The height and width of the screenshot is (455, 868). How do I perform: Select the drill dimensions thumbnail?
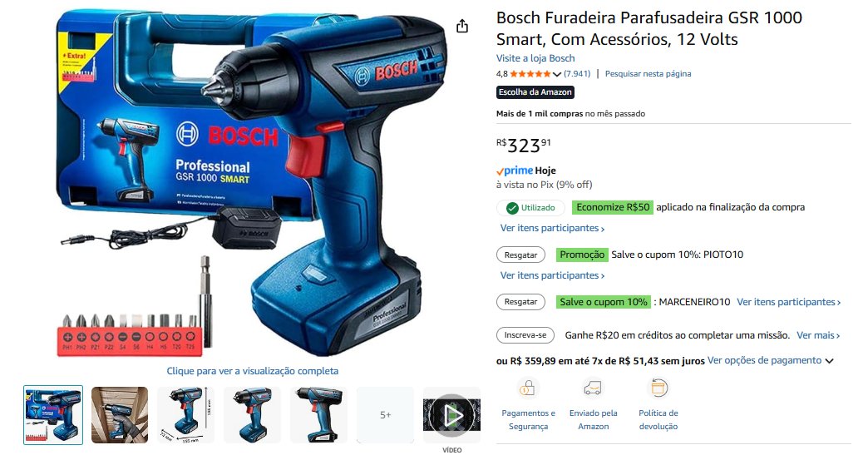coord(186,415)
